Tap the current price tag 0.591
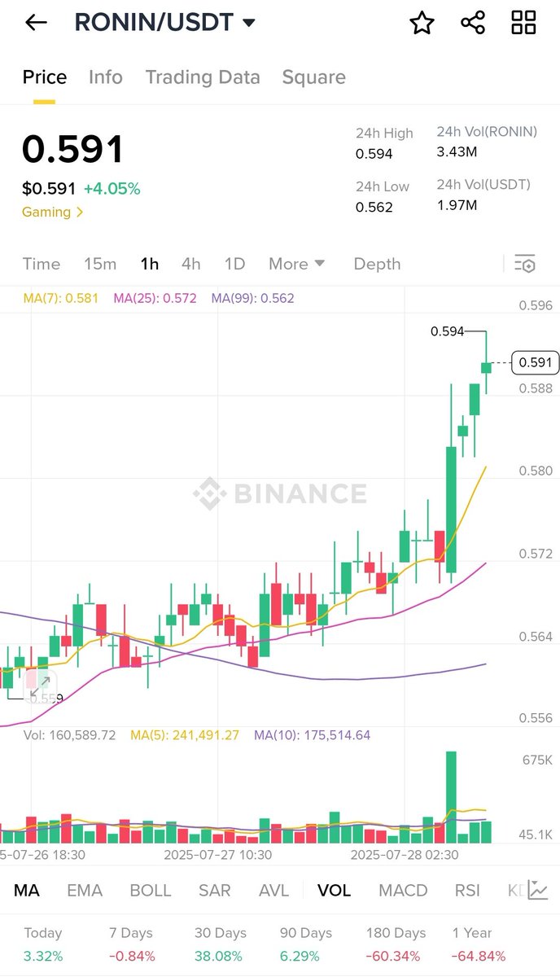 tap(536, 362)
